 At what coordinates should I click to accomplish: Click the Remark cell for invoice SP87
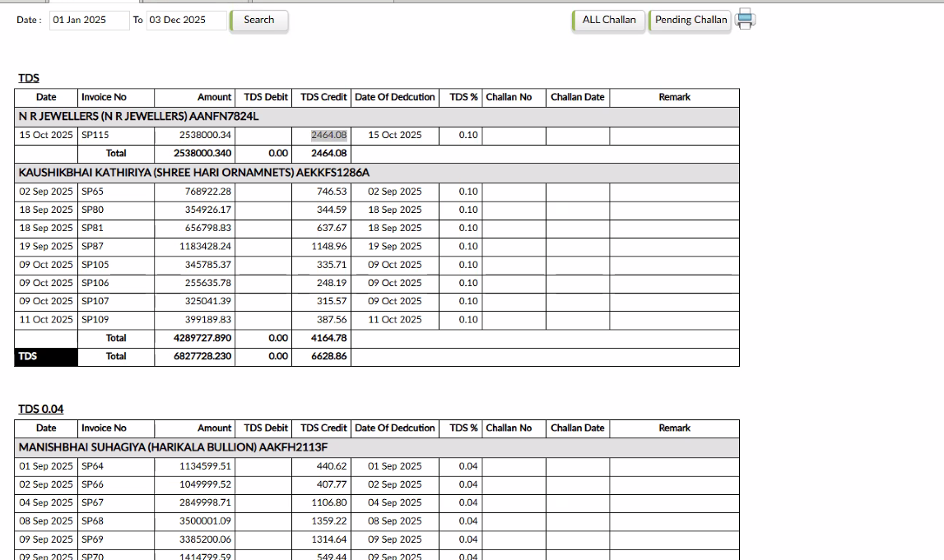pos(673,247)
